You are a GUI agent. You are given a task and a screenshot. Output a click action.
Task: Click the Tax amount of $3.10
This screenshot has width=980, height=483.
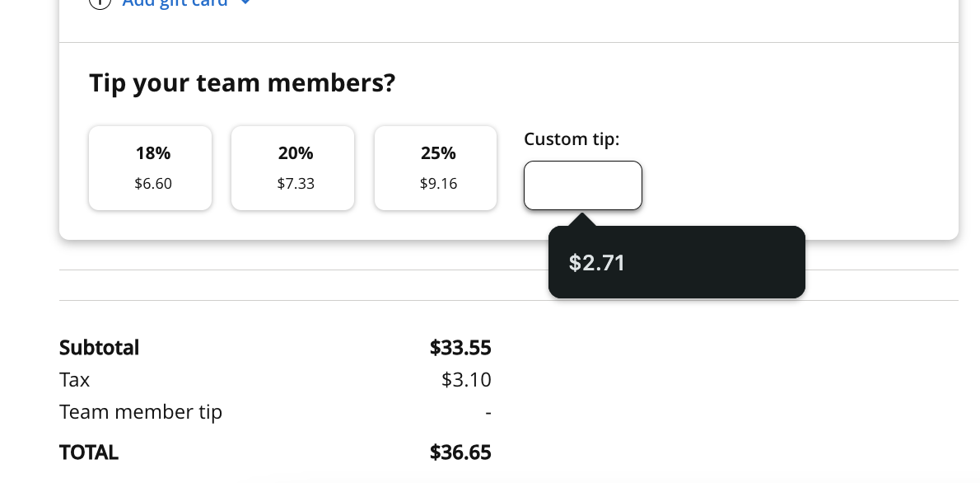click(465, 379)
